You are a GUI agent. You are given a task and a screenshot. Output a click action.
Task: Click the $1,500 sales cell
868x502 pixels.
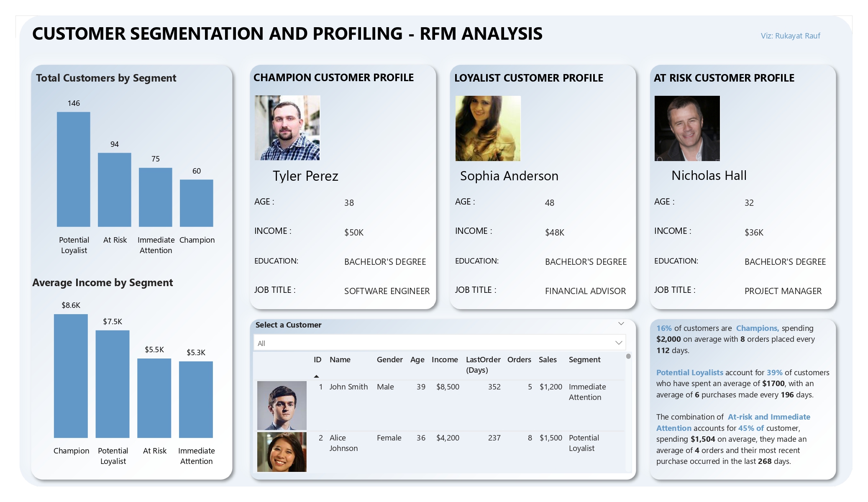coord(551,438)
